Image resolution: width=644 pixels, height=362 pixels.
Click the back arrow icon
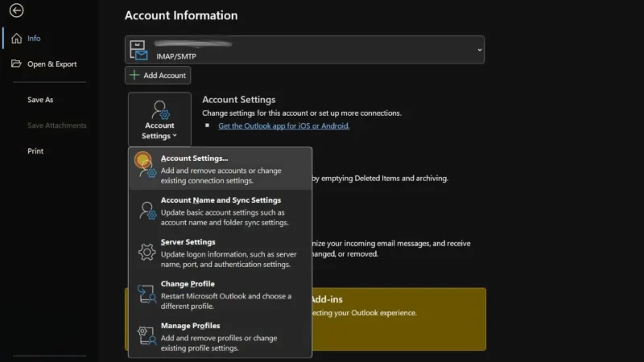(16, 10)
